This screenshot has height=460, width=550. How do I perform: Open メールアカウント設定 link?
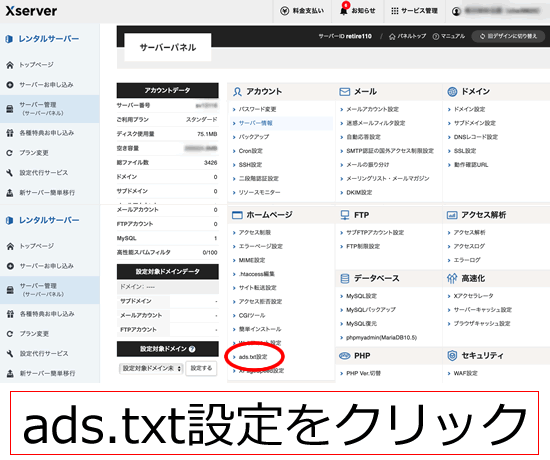tap(373, 109)
